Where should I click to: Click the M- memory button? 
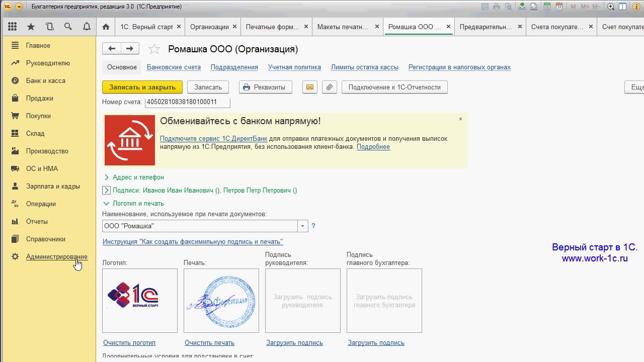(597, 7)
